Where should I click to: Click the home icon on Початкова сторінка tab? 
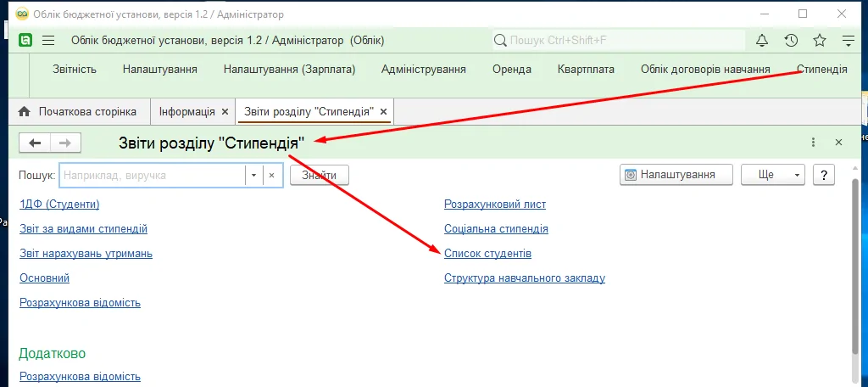pyautogui.click(x=24, y=111)
